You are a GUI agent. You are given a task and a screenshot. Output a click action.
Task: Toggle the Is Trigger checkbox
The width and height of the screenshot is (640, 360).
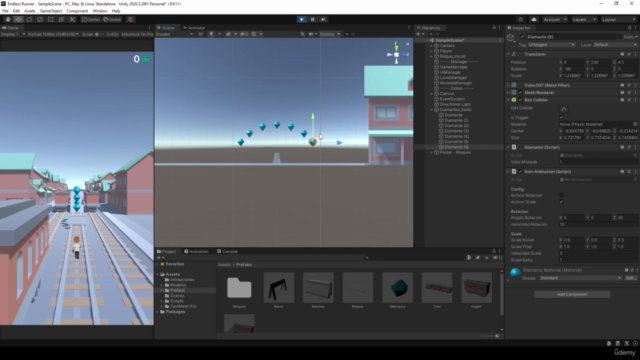point(561,118)
